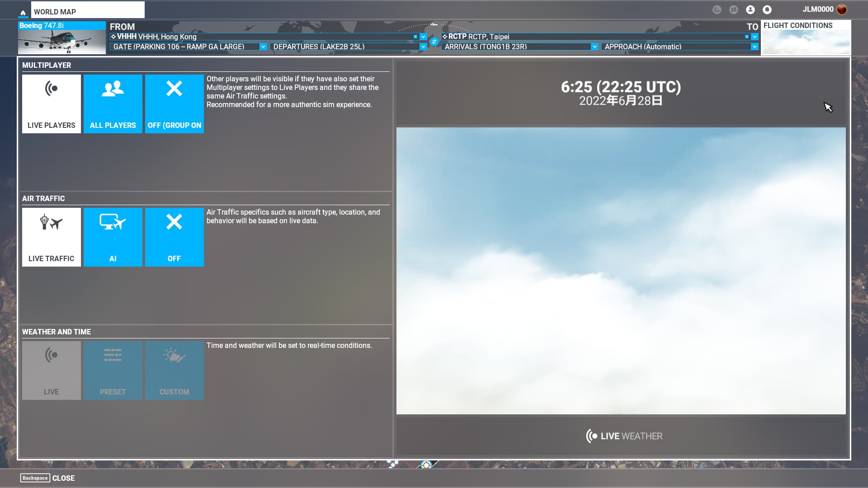The width and height of the screenshot is (868, 488).
Task: Open the APPROACH (Automatic) dropdown
Action: (680, 47)
